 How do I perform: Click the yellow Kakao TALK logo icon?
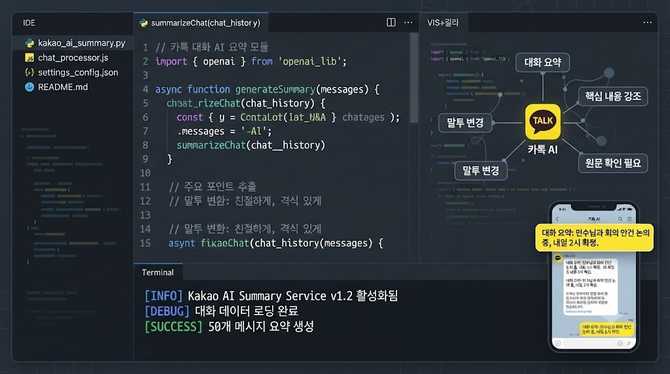tap(543, 122)
